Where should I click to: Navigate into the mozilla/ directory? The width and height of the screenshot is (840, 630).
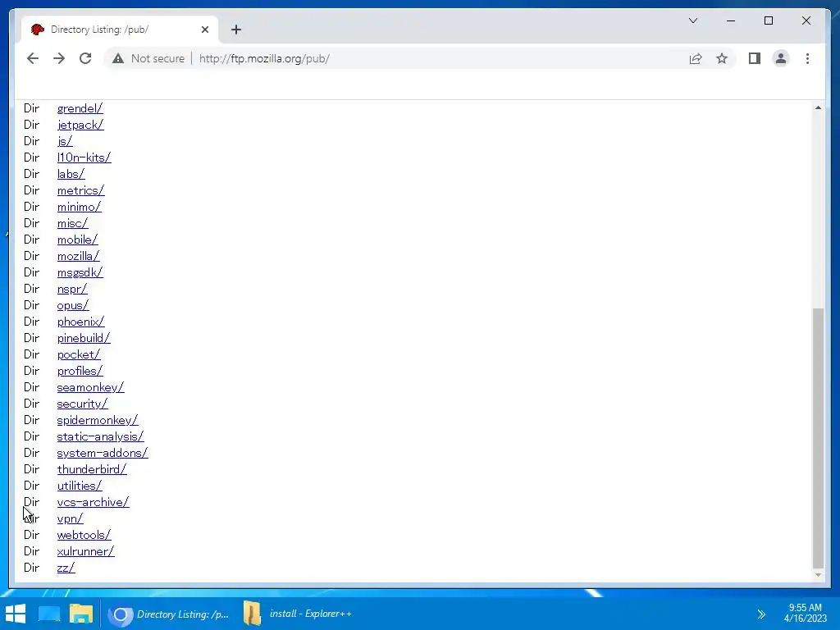tap(78, 256)
